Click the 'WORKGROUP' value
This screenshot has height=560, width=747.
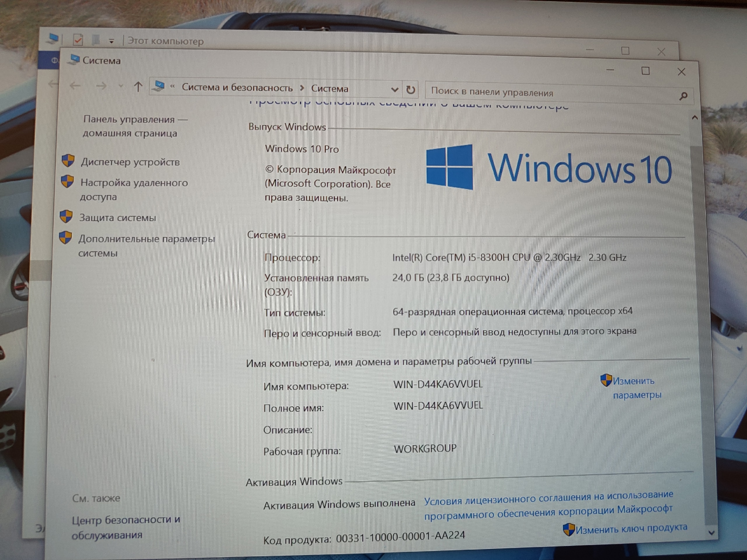click(425, 449)
